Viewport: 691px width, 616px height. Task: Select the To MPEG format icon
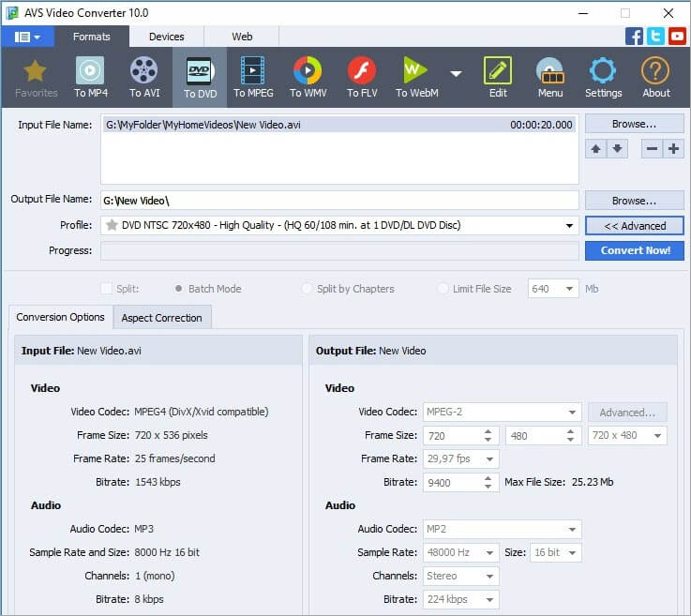[x=253, y=78]
